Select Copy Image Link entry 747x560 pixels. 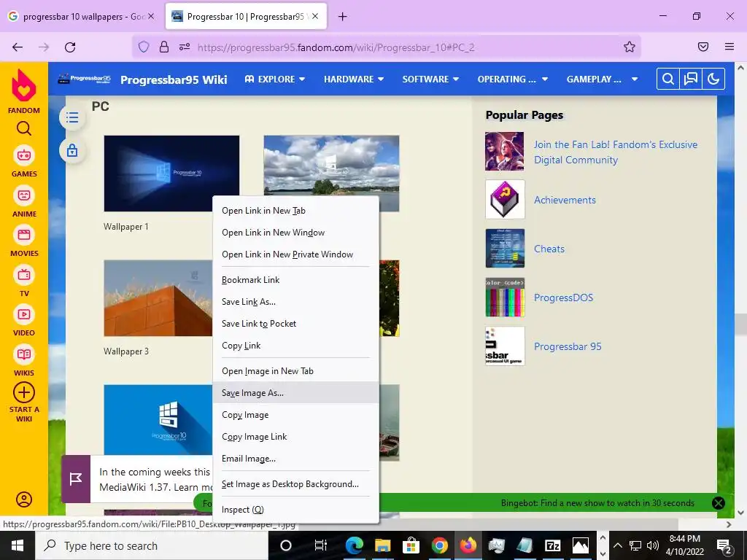tap(296, 437)
